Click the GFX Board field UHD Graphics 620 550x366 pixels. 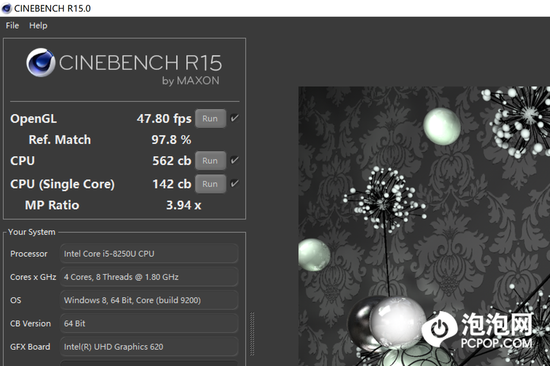coord(149,347)
